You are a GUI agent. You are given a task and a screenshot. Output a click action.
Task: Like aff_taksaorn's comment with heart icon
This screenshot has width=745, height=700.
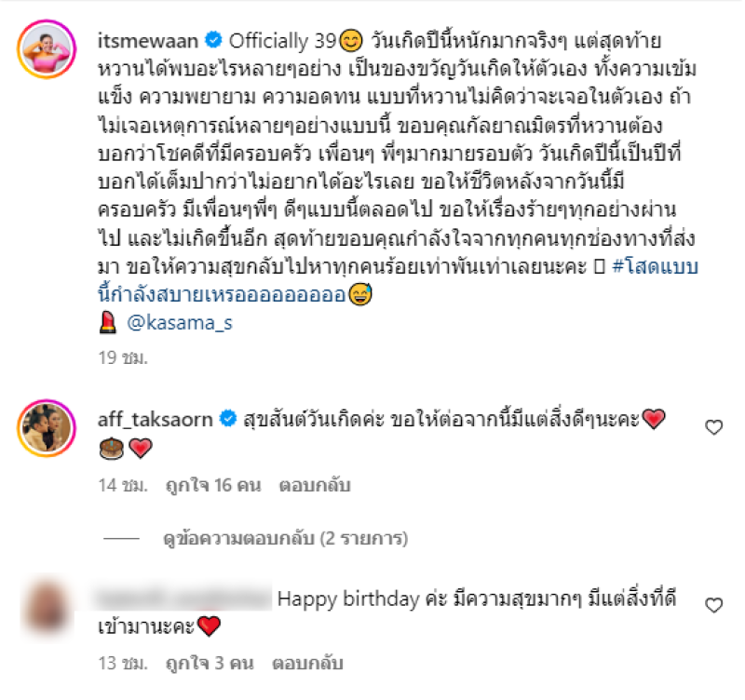click(x=713, y=427)
